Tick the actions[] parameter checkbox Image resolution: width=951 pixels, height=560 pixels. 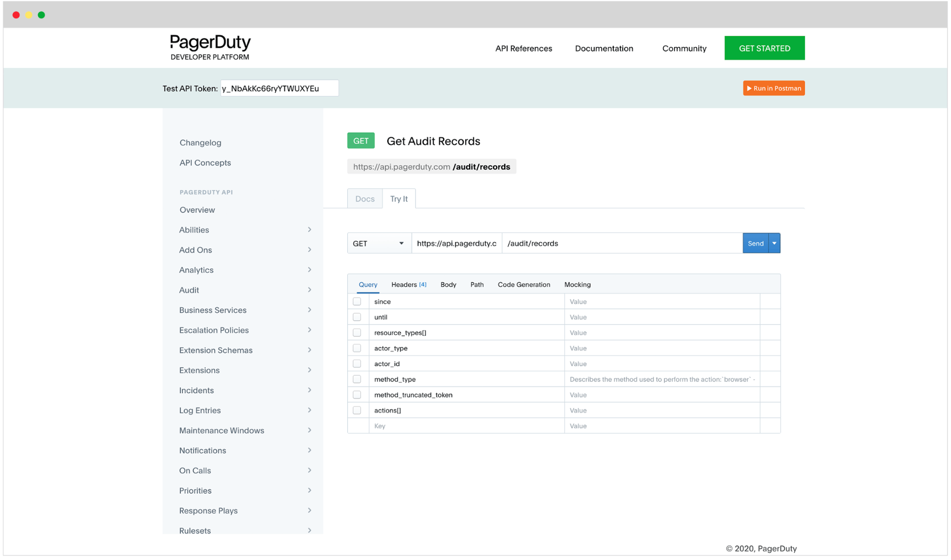[x=357, y=411]
